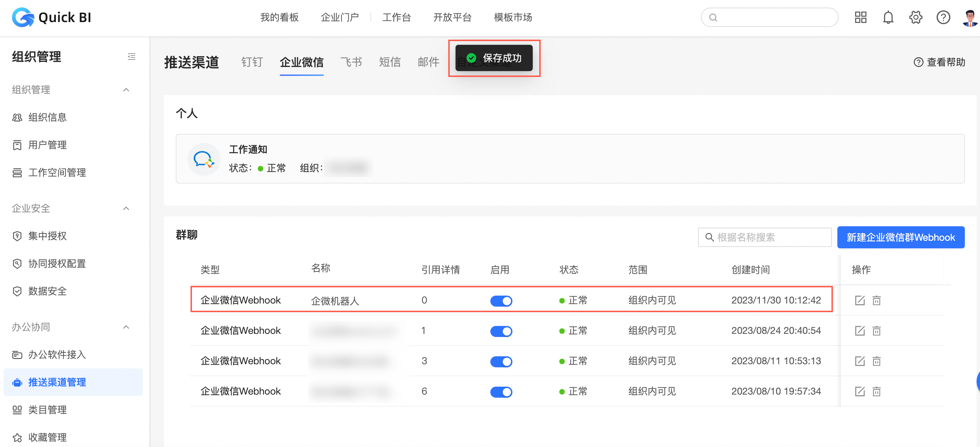The image size is (980, 447).
Task: Open the user avatar menu
Action: tap(970, 18)
